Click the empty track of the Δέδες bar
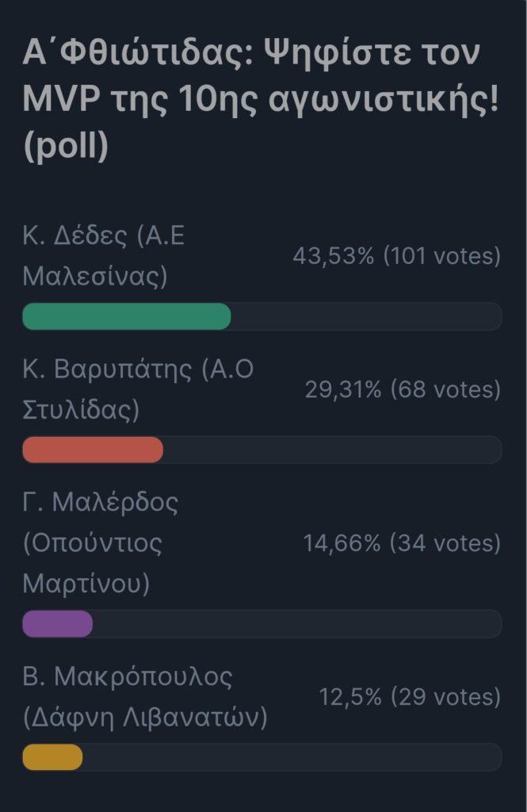Screen dimensions: 527x812 point(366,316)
